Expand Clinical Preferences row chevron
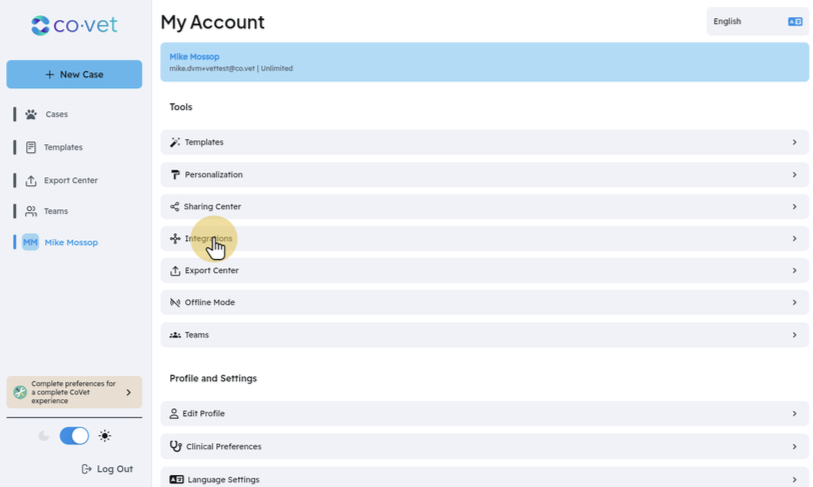Image resolution: width=813 pixels, height=487 pixels. pyautogui.click(x=794, y=446)
